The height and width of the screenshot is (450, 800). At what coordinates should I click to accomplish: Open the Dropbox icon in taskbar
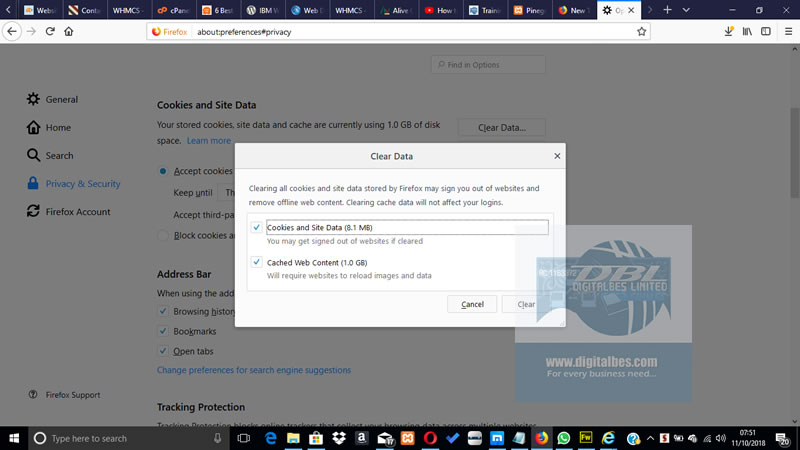coord(339,438)
